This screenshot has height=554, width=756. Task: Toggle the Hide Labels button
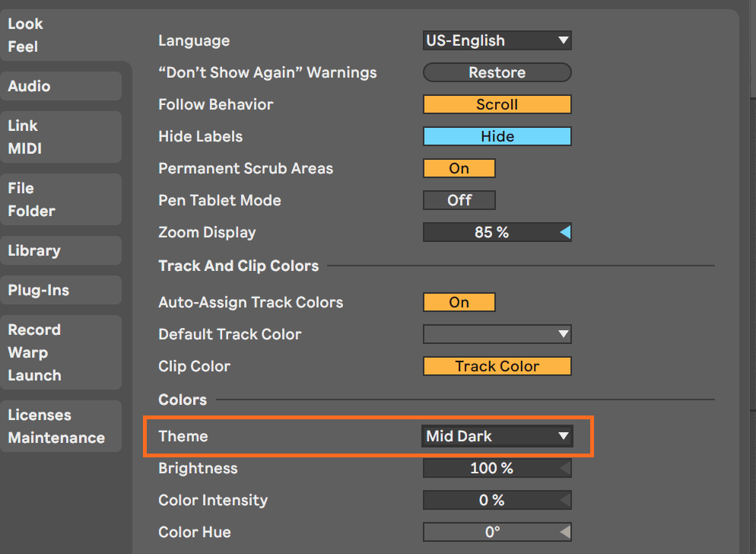pyautogui.click(x=497, y=136)
